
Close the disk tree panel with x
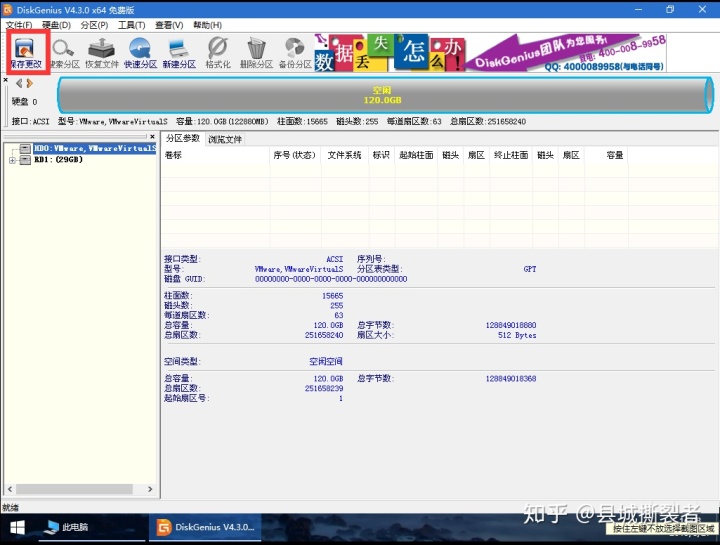[152, 136]
